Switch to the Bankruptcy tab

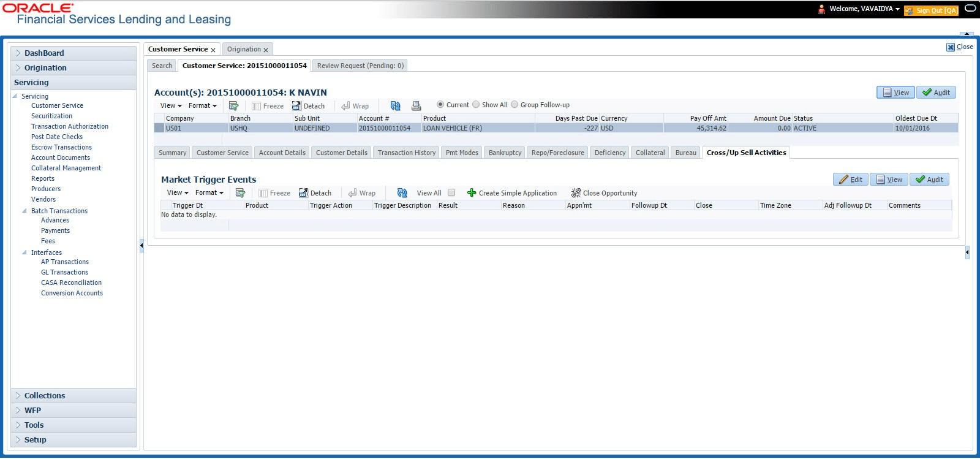click(505, 153)
